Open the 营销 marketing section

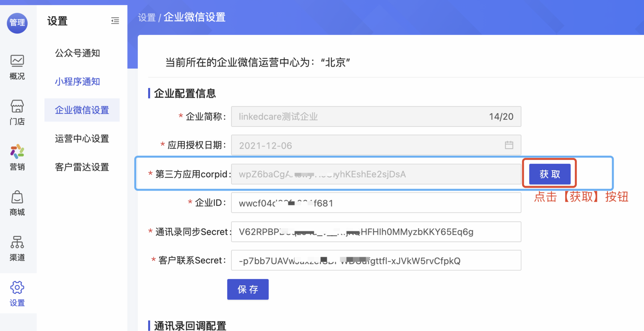[x=17, y=158]
